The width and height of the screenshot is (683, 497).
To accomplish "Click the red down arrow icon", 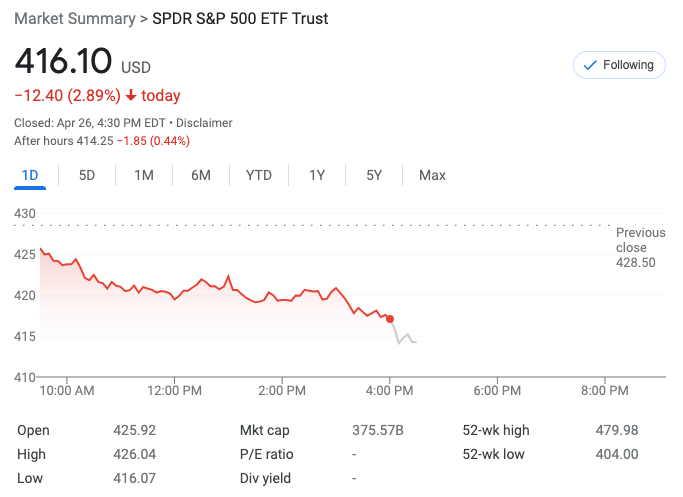I will click(x=131, y=96).
